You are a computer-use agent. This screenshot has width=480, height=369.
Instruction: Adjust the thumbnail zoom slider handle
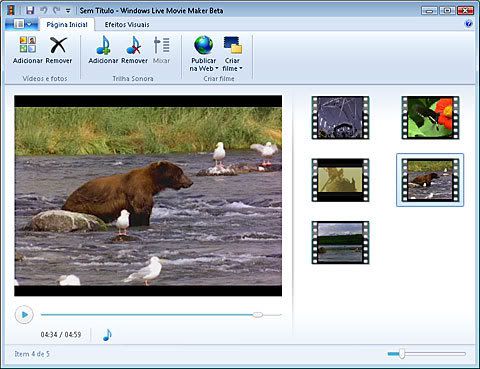click(402, 354)
